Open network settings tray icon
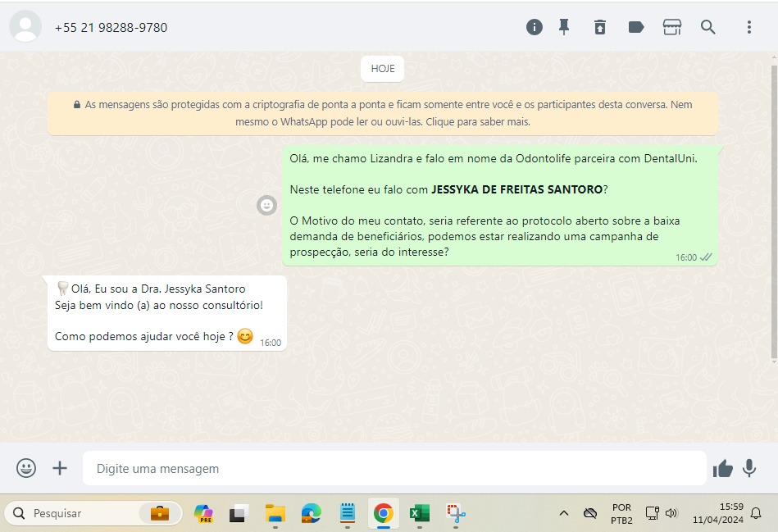Image resolution: width=778 pixels, height=532 pixels. (652, 513)
